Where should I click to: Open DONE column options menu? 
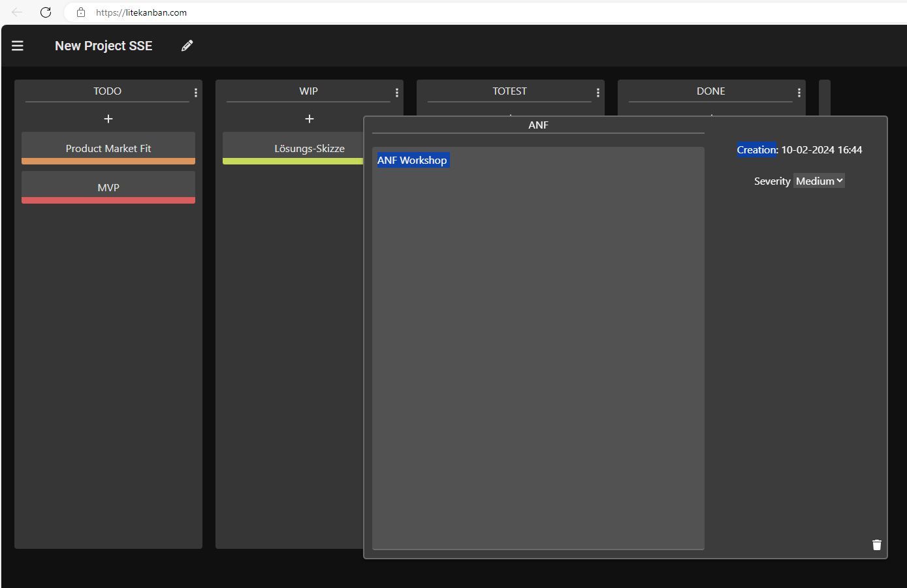[799, 93]
